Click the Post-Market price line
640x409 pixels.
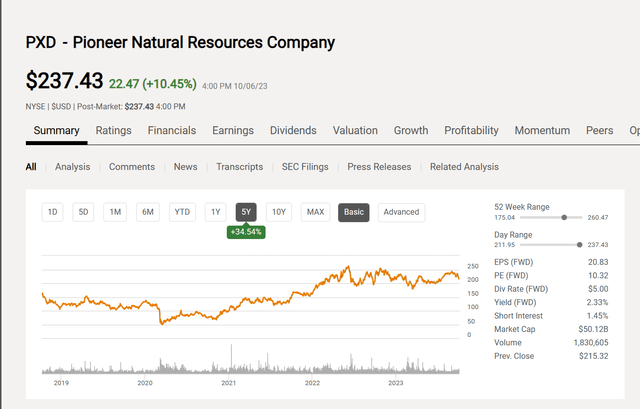(105, 107)
